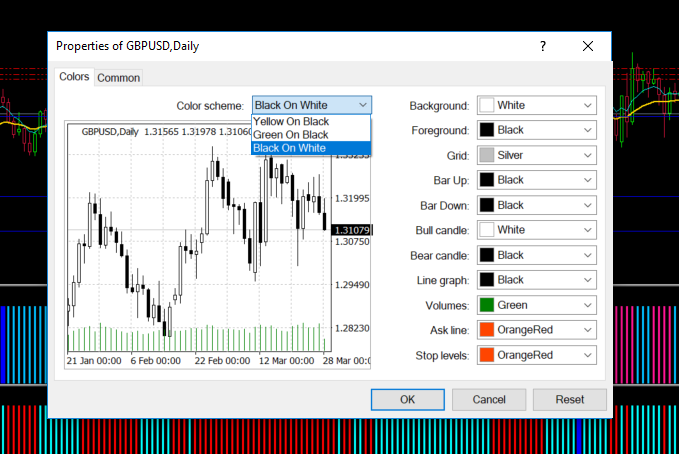The image size is (679, 454).
Task: Click the green Volumes color swatch
Action: pyautogui.click(x=487, y=305)
